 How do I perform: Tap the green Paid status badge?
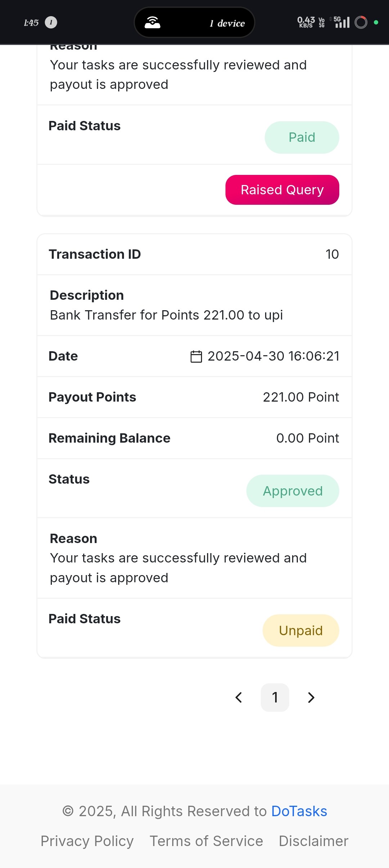[x=302, y=137]
